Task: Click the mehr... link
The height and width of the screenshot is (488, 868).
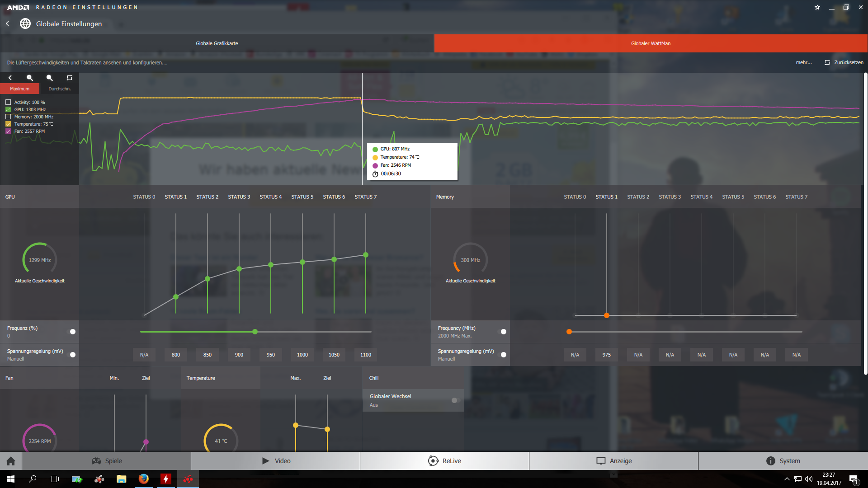Action: tap(804, 62)
